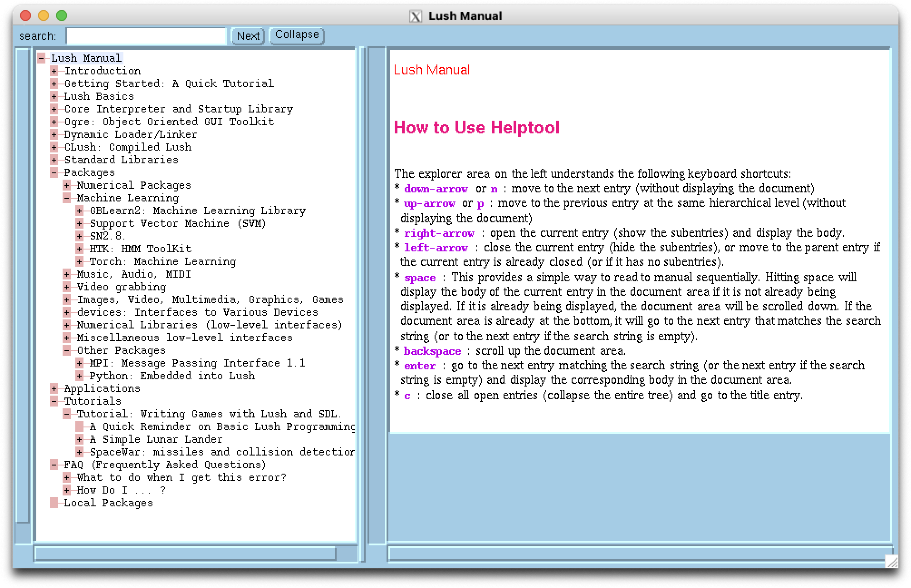
Task: Select the Applications entry label
Action: (x=102, y=388)
